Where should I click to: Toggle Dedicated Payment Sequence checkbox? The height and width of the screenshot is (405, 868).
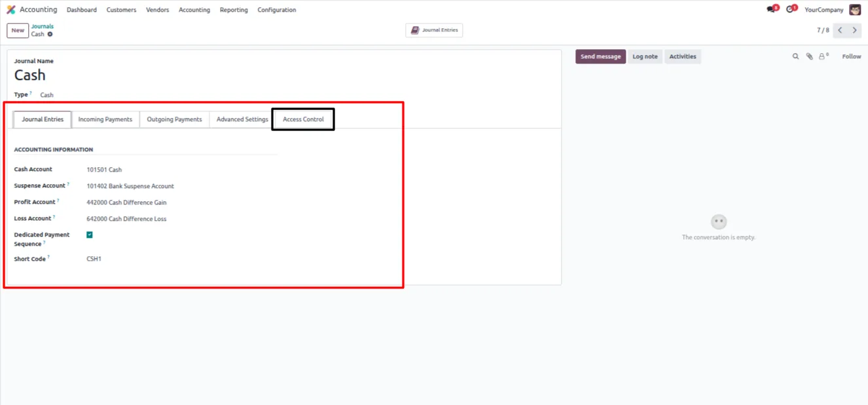coord(90,235)
